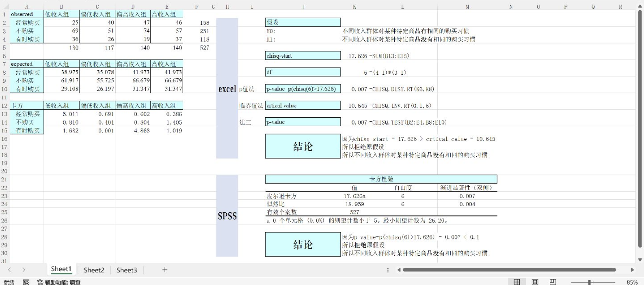This screenshot has width=644, height=285.
Task: Click the 85% zoom level
Action: point(632,282)
